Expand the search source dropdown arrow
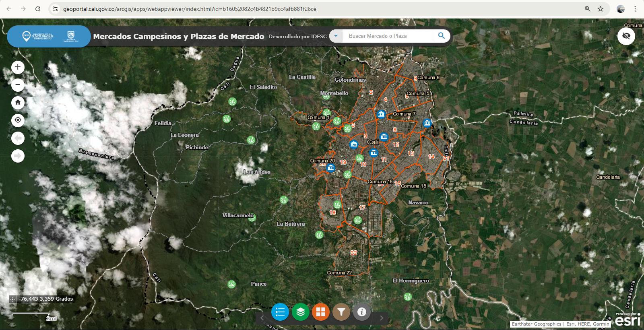The height and width of the screenshot is (330, 644). tap(336, 36)
